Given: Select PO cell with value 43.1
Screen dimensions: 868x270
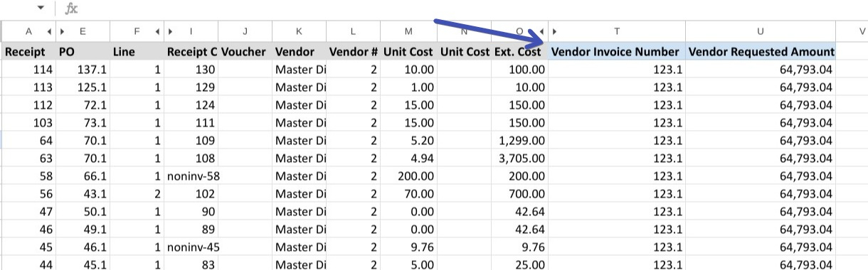Looking at the screenshot, I should [83, 194].
